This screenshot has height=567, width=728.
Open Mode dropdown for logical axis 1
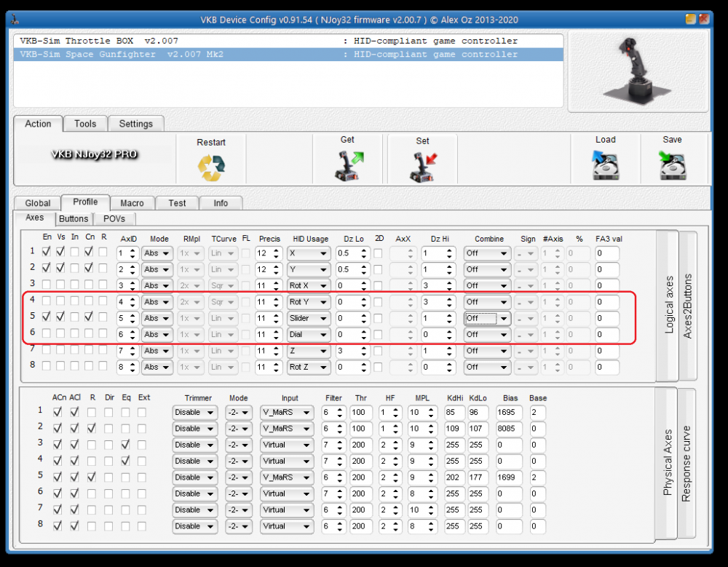click(157, 253)
